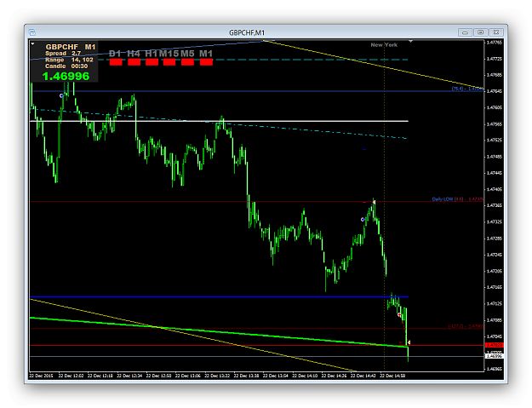The image size is (532, 408).
Task: Select the red trend box under M5
Action: (x=187, y=62)
